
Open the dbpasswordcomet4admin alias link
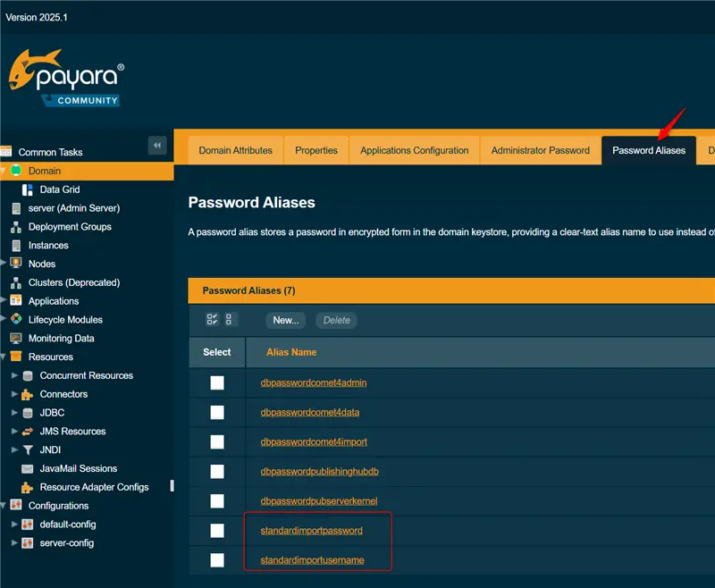314,382
